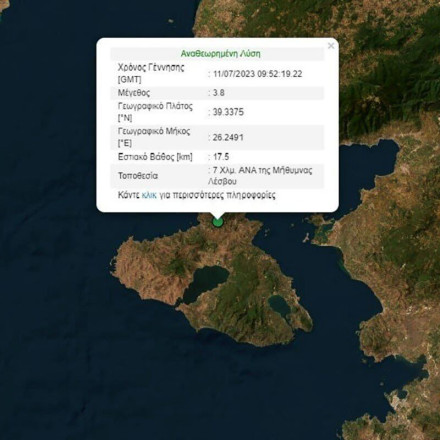Open the "κλικ" link for more information
The height and width of the screenshot is (440, 440).
tap(149, 195)
